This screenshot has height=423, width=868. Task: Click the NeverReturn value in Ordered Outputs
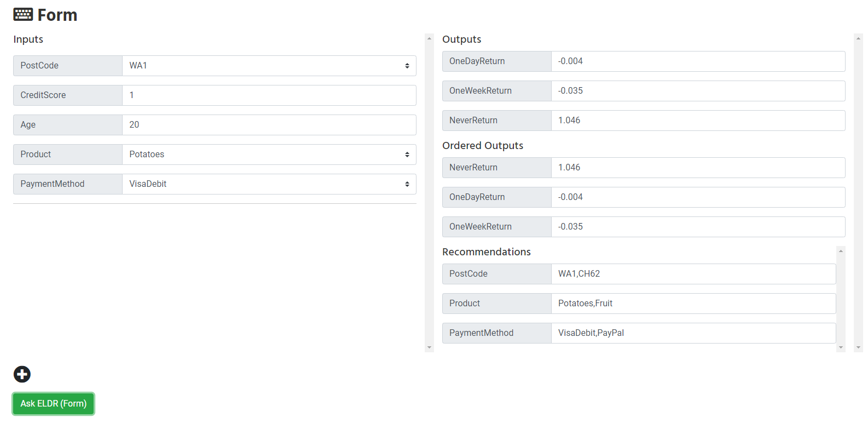[698, 168]
